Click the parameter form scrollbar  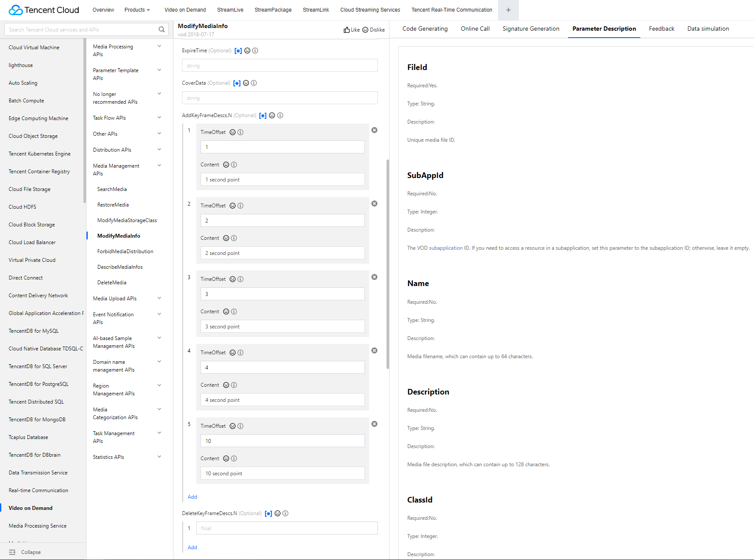point(388,264)
